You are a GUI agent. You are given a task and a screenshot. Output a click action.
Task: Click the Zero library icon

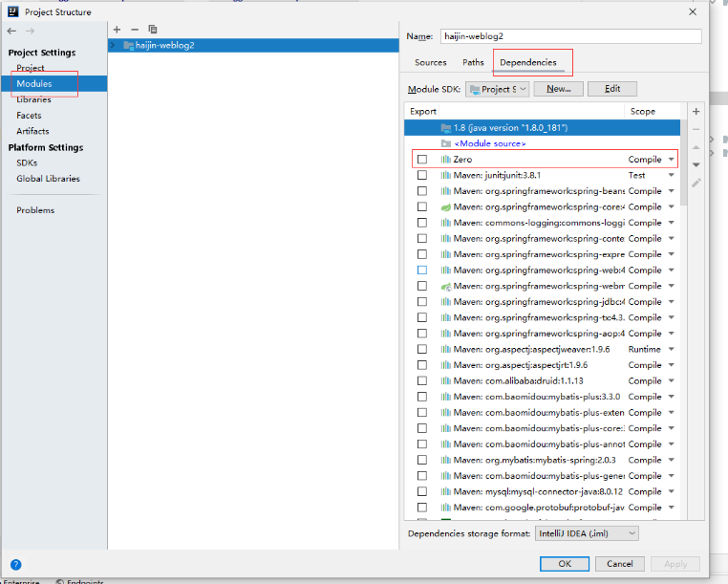(x=446, y=160)
